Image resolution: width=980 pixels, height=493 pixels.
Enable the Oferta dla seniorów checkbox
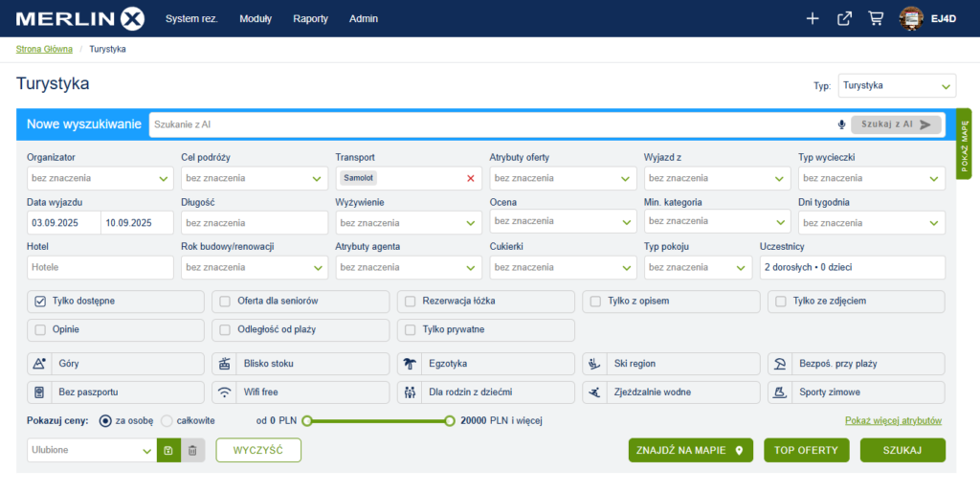point(226,302)
